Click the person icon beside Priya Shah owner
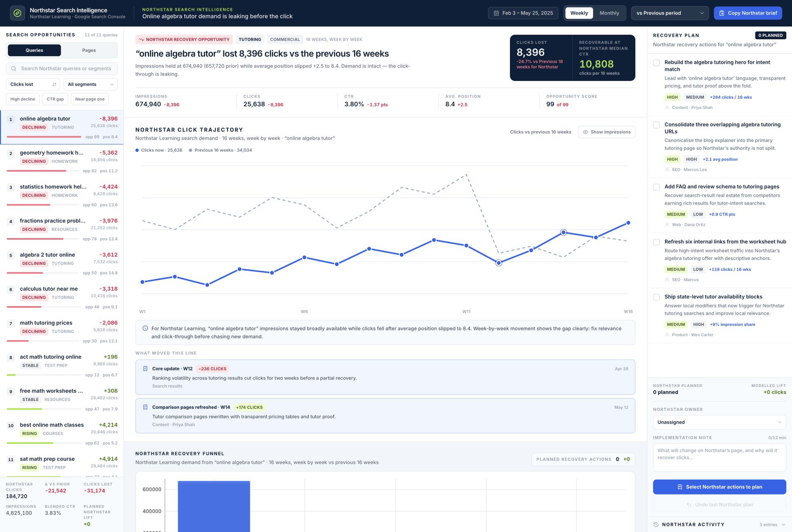792x532 pixels. click(667, 108)
